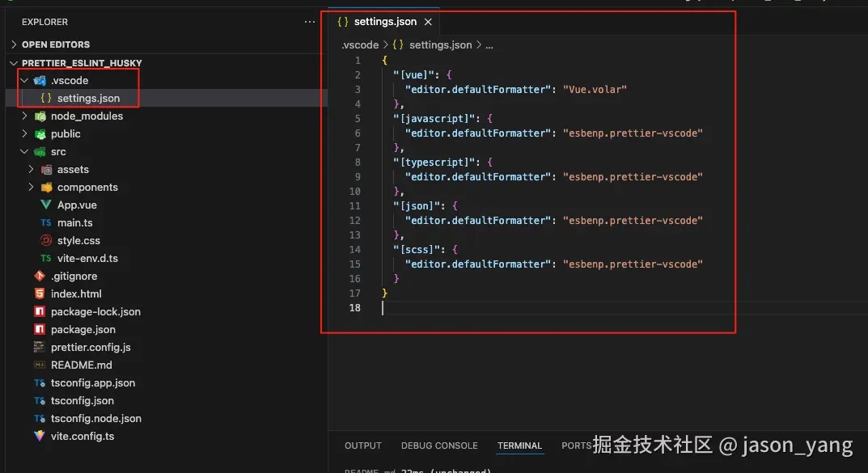Expand the components folder chevron
This screenshot has height=473, width=868.
(x=31, y=187)
